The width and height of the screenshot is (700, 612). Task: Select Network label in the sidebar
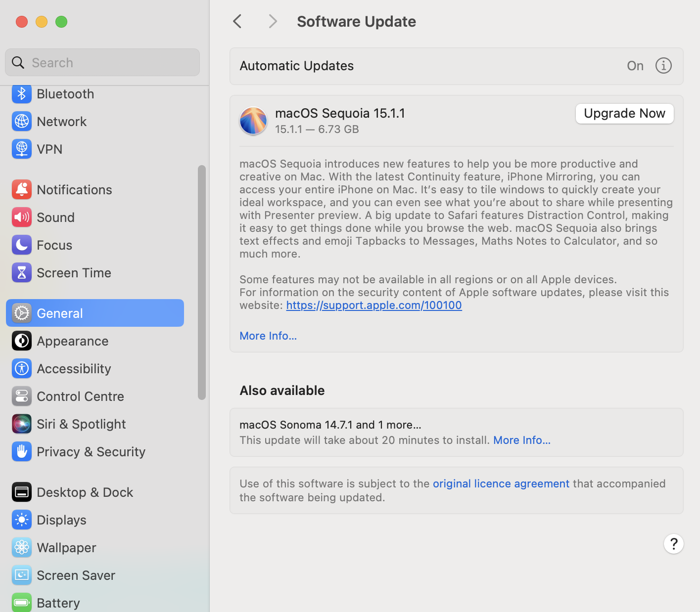click(x=62, y=122)
